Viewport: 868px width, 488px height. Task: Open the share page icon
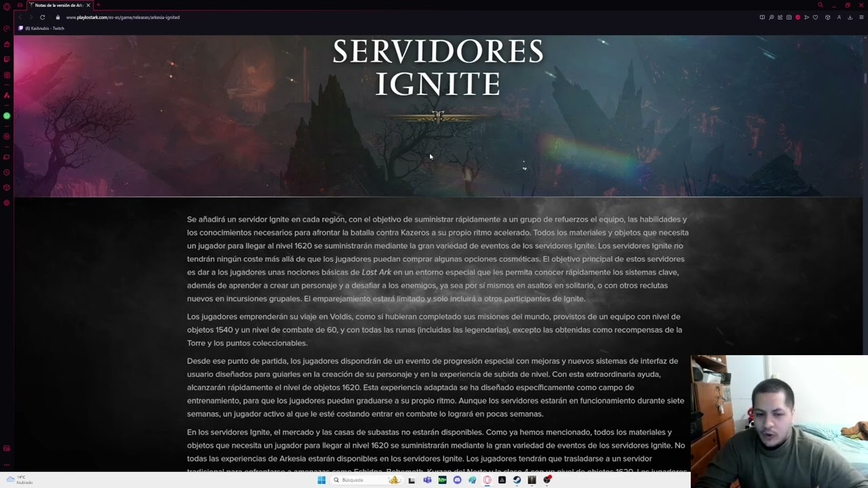pyautogui.click(x=780, y=17)
